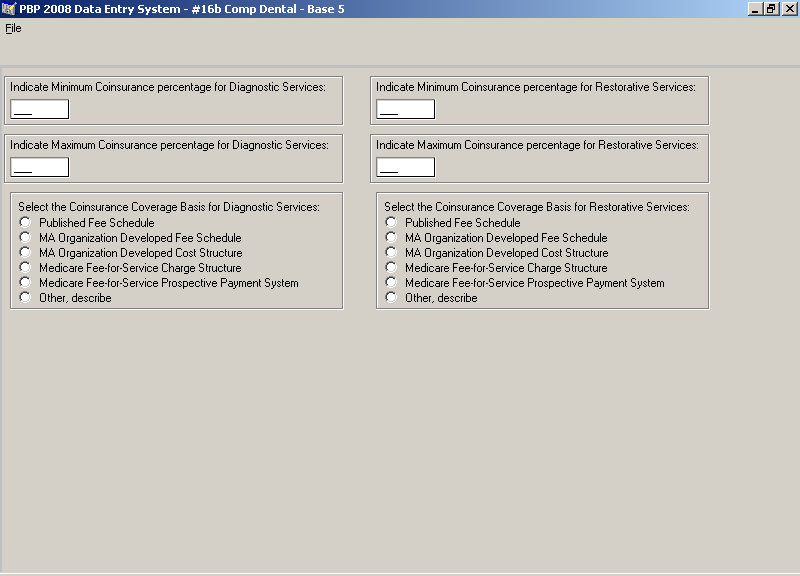Select MA Organization Developed Cost Structure for Restorative
The image size is (800, 576).
click(391, 253)
